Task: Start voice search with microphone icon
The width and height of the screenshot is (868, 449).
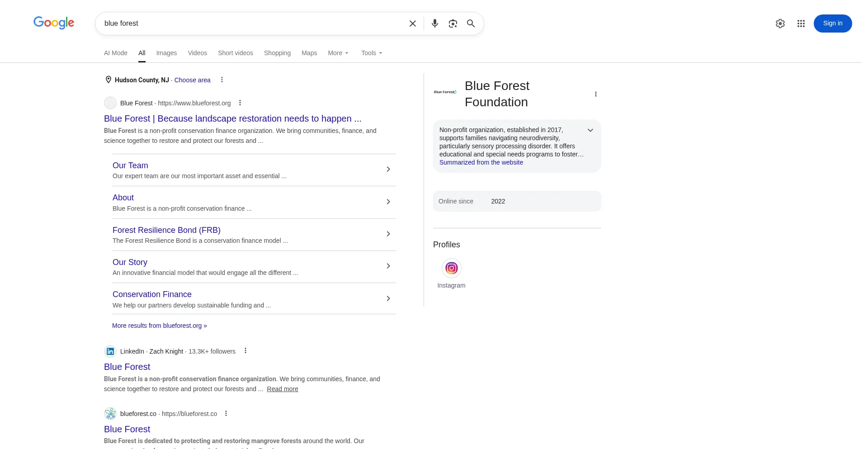Action: [435, 24]
